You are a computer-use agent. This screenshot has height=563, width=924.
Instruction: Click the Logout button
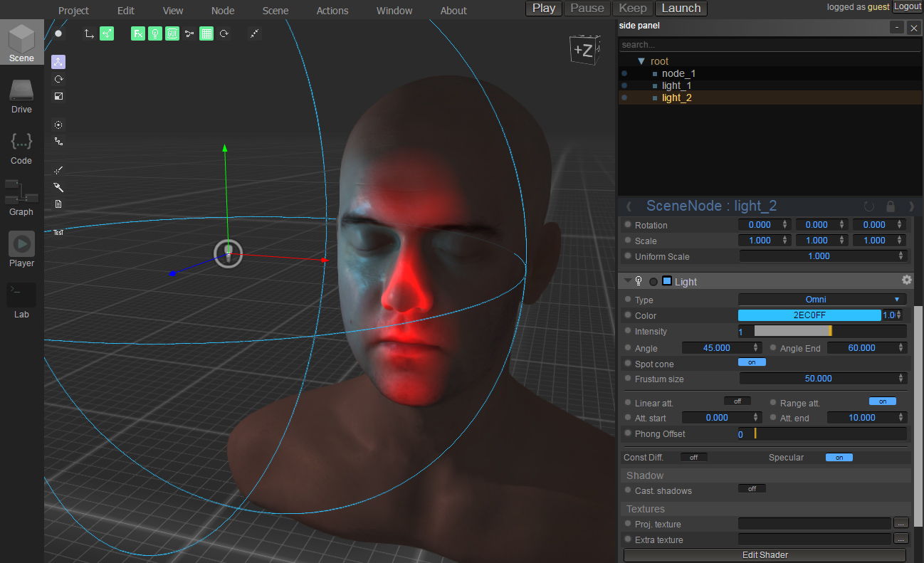(908, 6)
